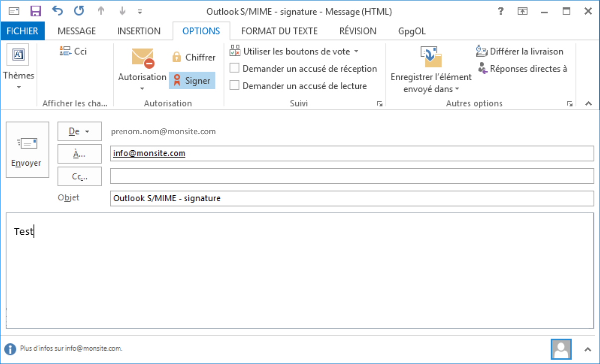
Task: Open the Suivi group dialog launcher
Action: (380, 104)
